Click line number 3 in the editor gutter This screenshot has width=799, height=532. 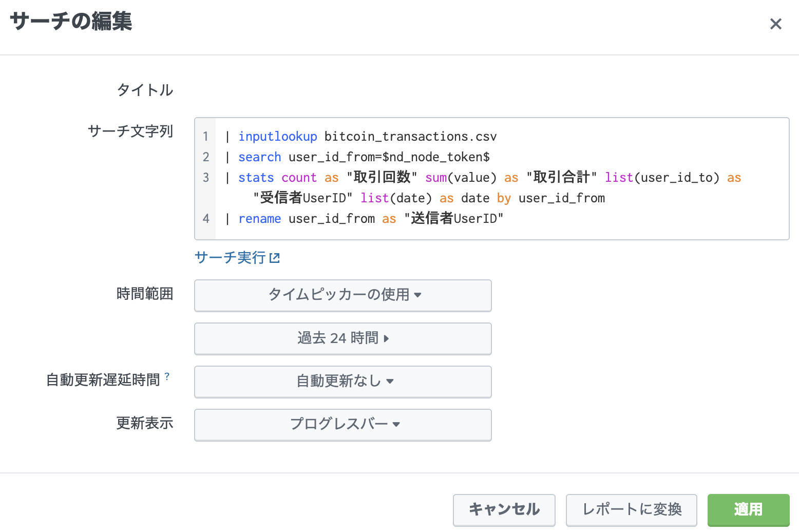[x=206, y=178]
